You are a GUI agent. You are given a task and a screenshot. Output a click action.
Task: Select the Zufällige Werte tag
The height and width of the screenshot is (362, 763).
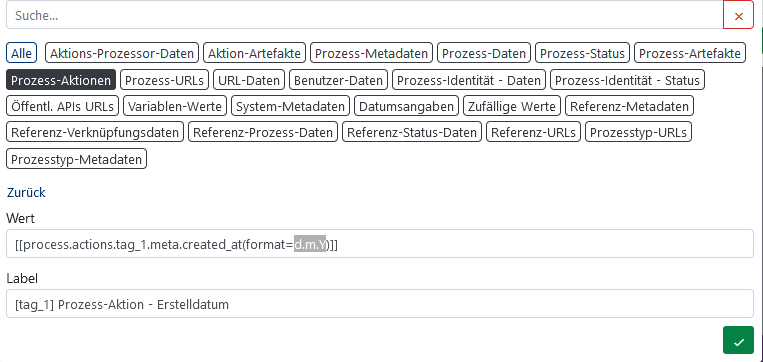pos(512,106)
